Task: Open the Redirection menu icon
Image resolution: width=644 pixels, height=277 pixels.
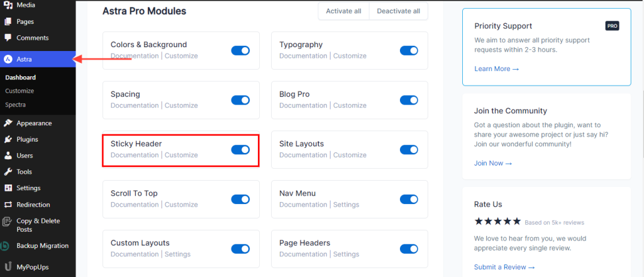Action: (x=8, y=204)
